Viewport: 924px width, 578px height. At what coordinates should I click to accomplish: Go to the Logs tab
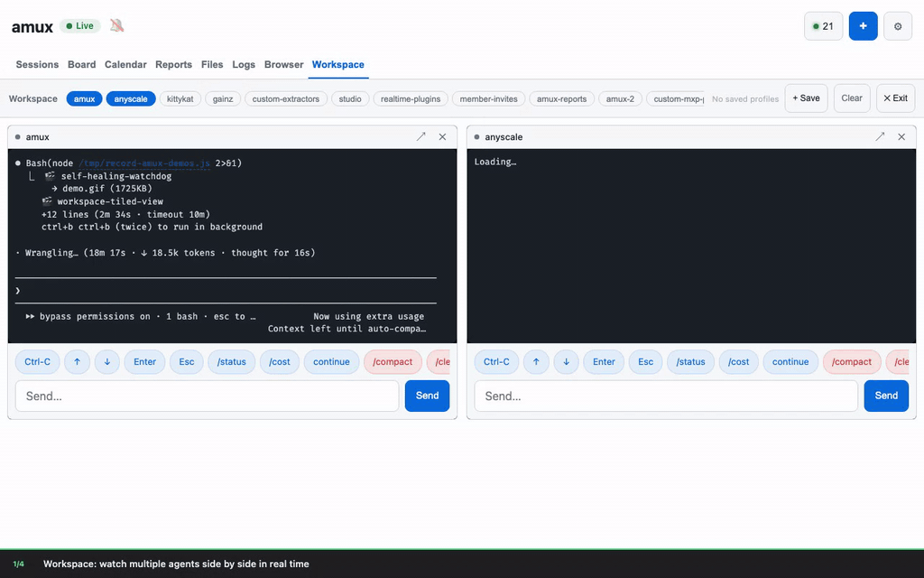(244, 64)
